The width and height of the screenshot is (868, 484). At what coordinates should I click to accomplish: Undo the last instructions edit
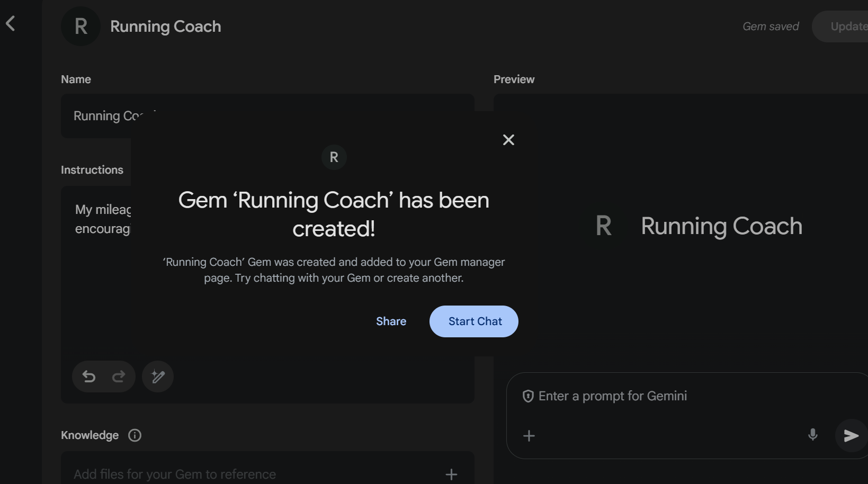[x=89, y=377]
